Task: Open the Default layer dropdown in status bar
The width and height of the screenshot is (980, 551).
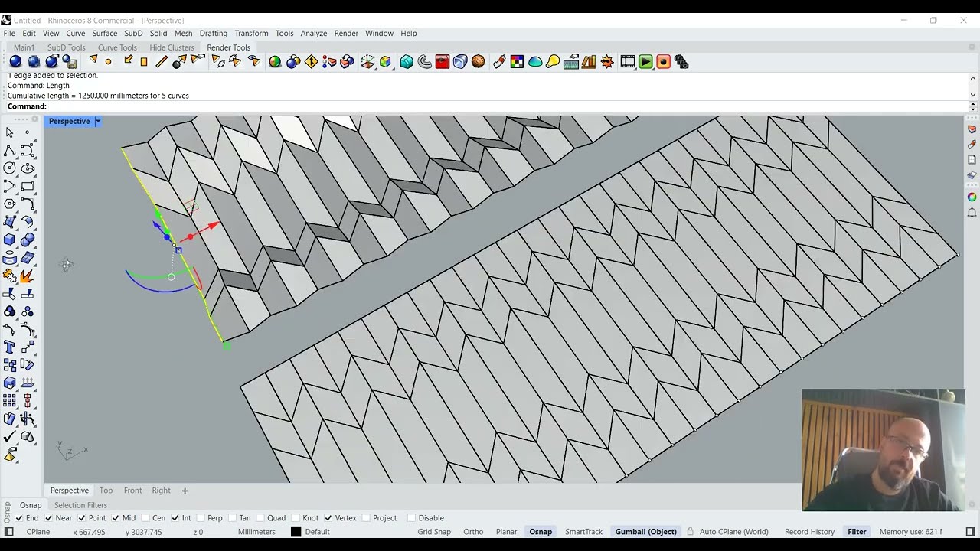Action: 317,532
